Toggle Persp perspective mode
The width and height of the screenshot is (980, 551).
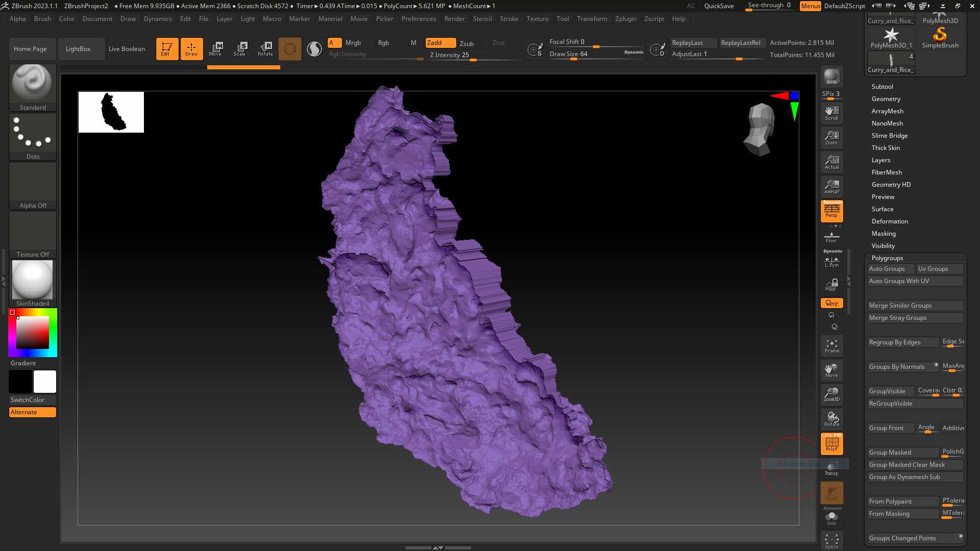[831, 211]
